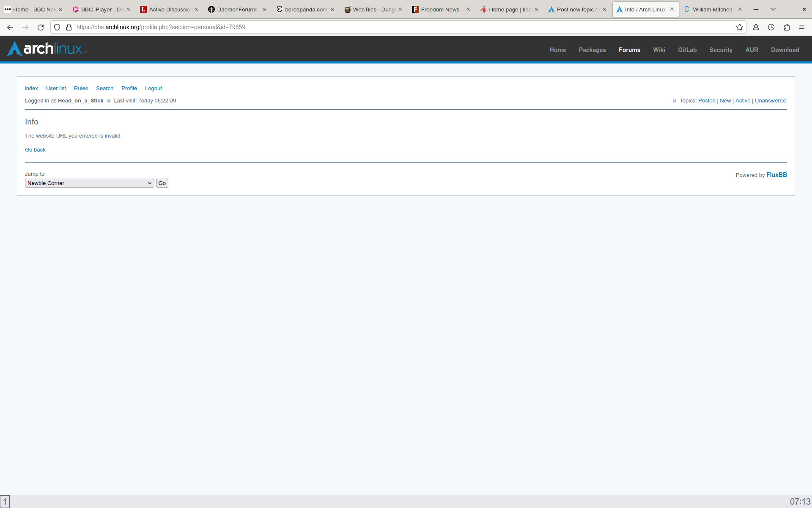812x508 pixels.
Task: Expand the Jump to forum dropdown
Action: coord(89,183)
